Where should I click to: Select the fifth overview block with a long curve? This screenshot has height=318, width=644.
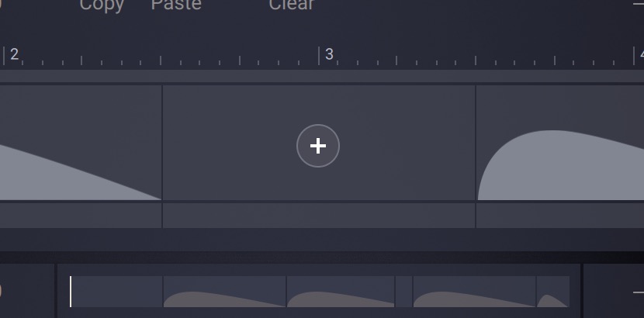click(474, 292)
